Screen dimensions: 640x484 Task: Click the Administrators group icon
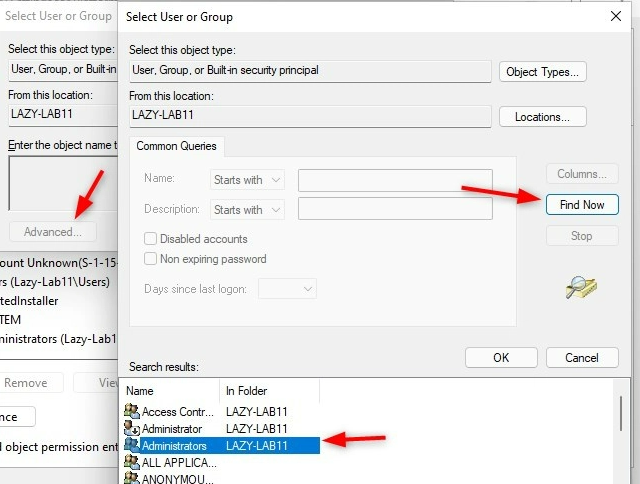[132, 445]
